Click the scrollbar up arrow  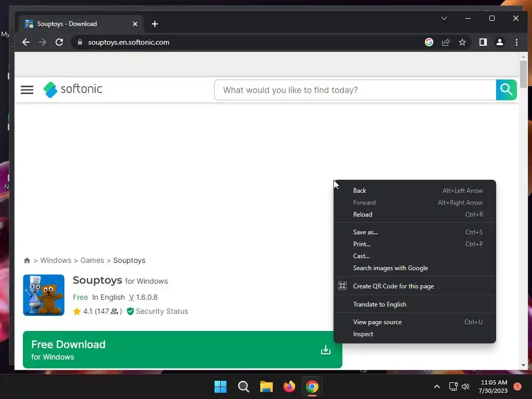[x=523, y=57]
